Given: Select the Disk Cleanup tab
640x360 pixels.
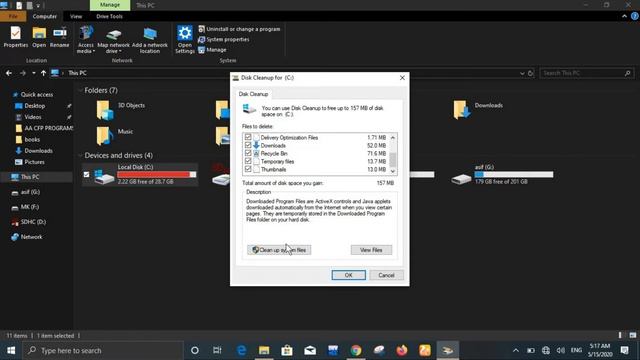Looking at the screenshot, I should click(253, 94).
